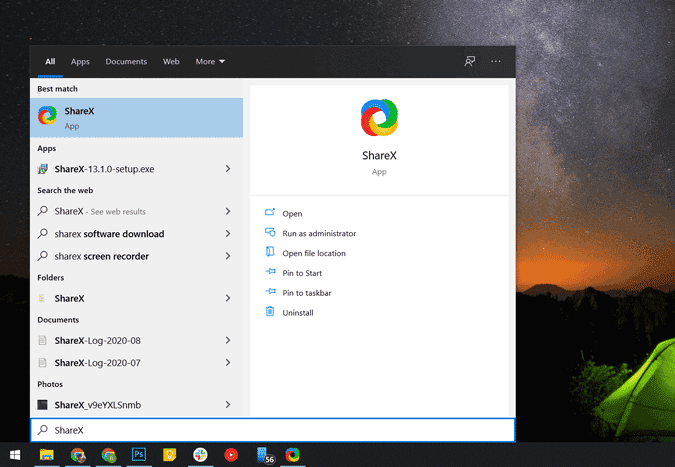Expand the 'ShareX - See web results' chevron
The width and height of the screenshot is (675, 467).
click(x=228, y=211)
